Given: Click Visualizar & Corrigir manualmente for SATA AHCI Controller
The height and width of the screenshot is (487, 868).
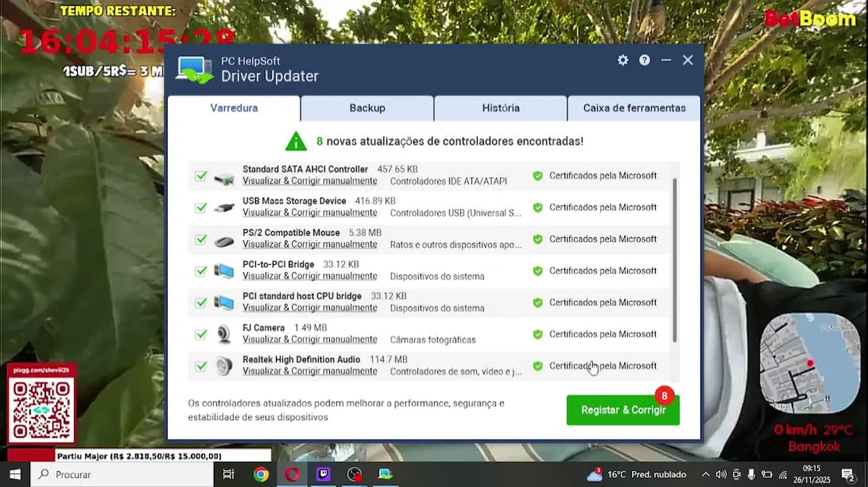Looking at the screenshot, I should pos(310,181).
